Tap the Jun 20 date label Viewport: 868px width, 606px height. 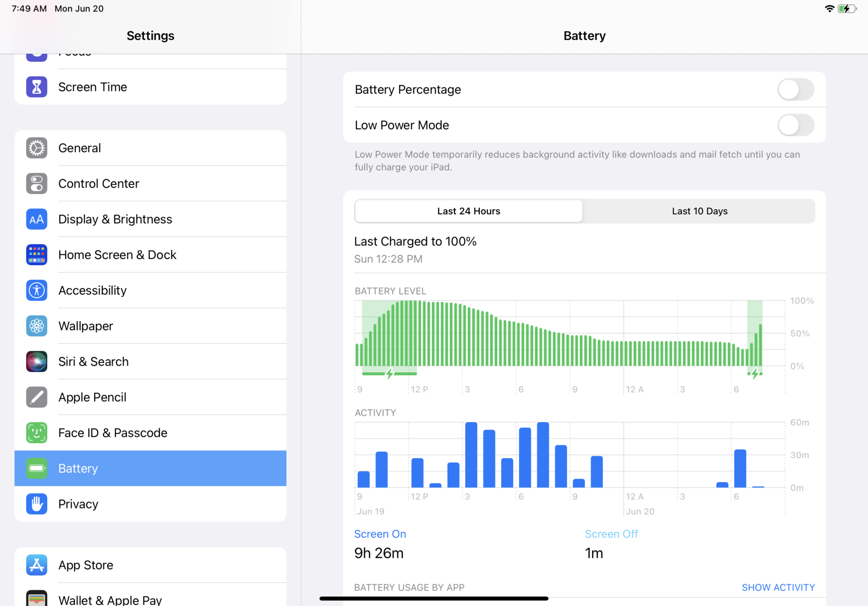(640, 511)
